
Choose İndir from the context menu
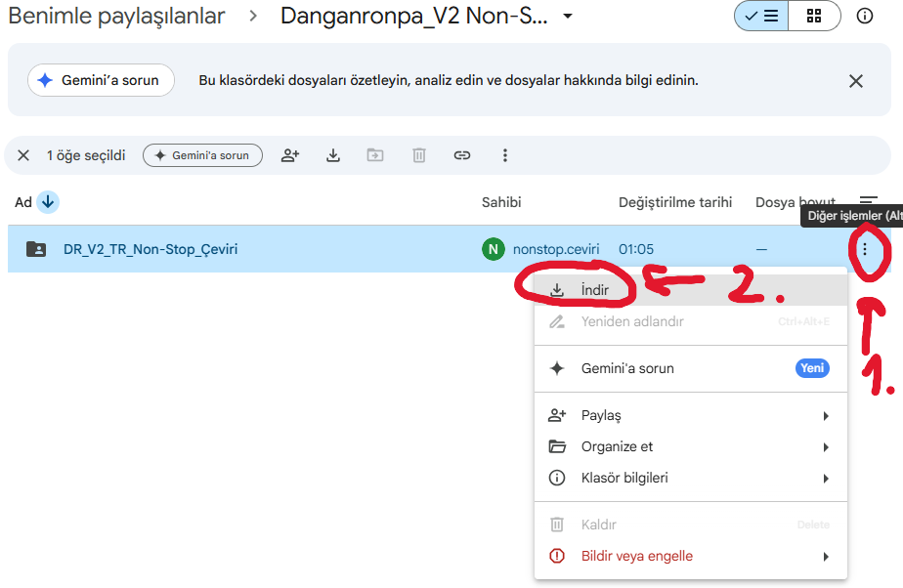[691, 290]
